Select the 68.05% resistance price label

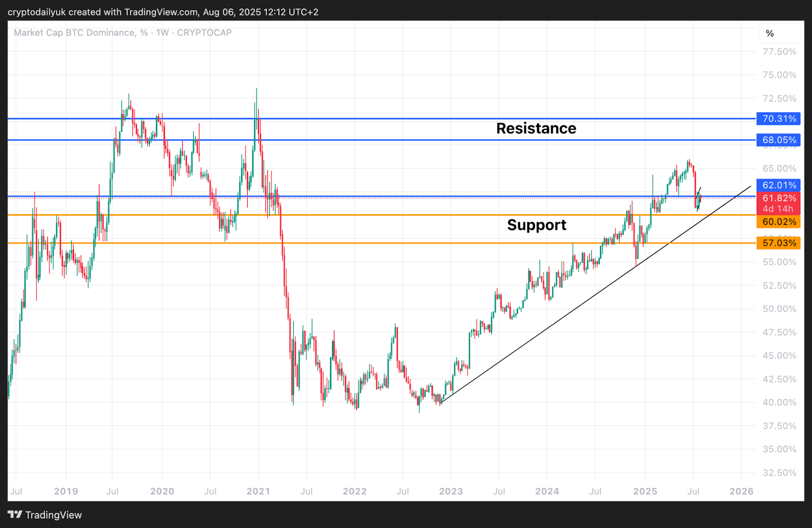(779, 140)
